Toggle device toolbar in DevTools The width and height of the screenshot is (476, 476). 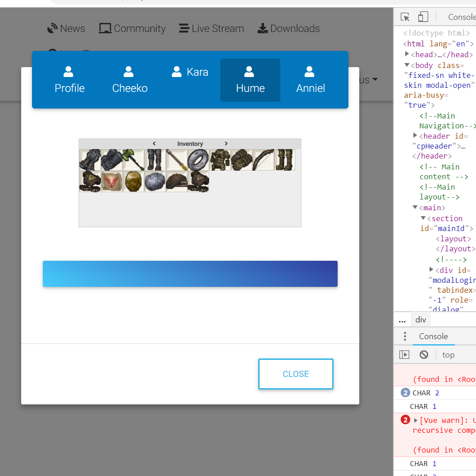pos(423,17)
